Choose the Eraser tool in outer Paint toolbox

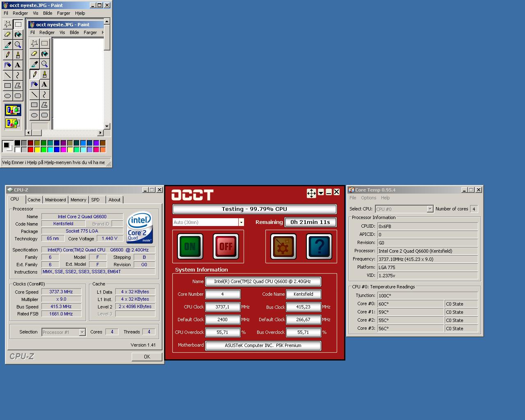click(x=7, y=34)
